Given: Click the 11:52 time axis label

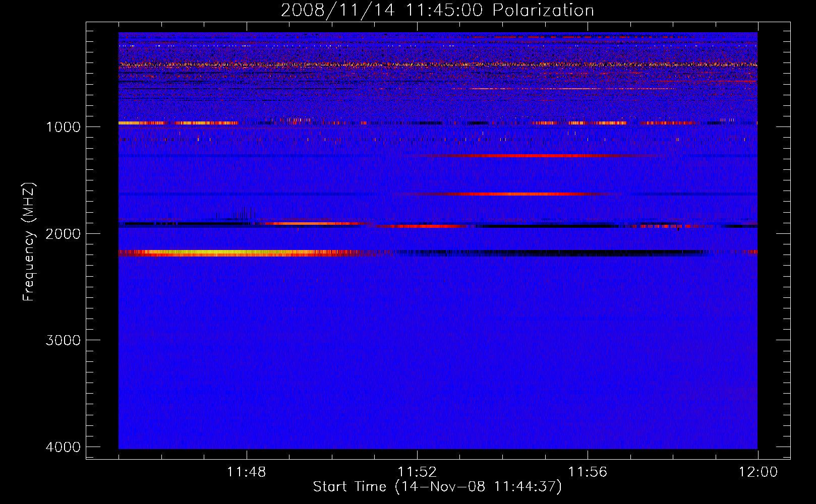Looking at the screenshot, I should click(x=417, y=472).
